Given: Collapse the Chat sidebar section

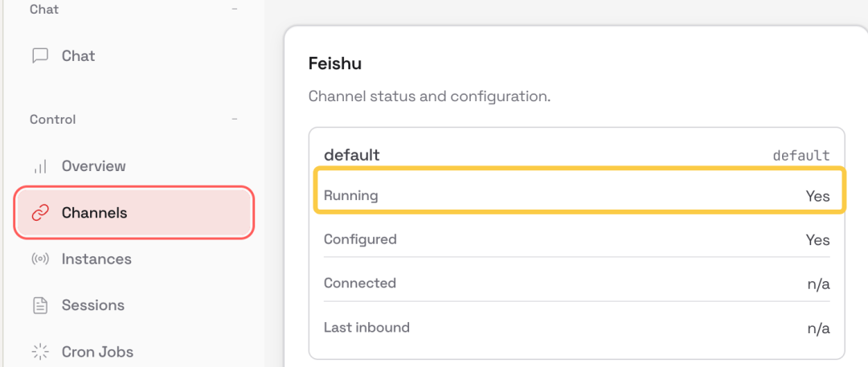Looking at the screenshot, I should tap(235, 10).
